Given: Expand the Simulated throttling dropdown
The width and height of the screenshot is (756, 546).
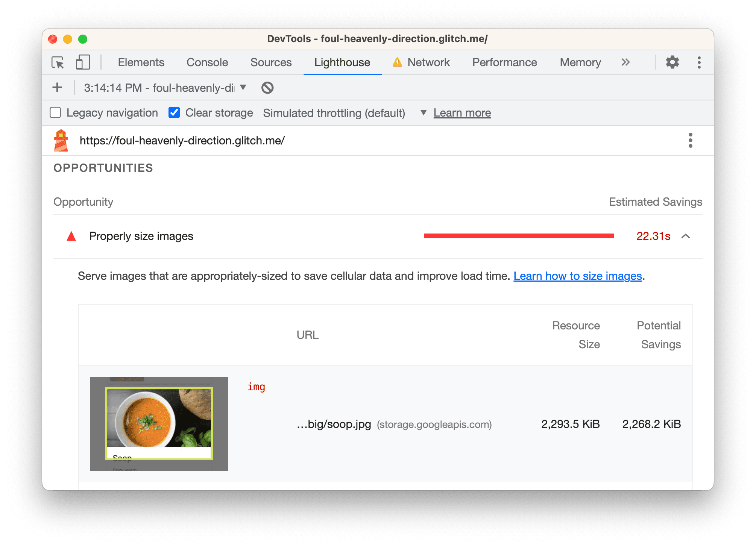Looking at the screenshot, I should tap(423, 113).
